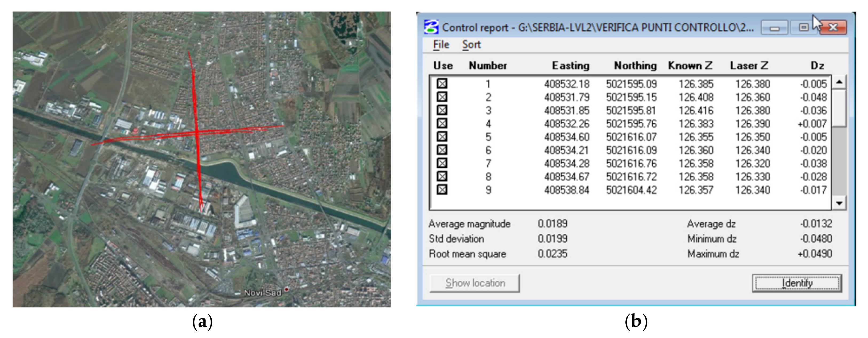Select Northing value 5021595.81
Screen dimensions: 868x338
[632, 110]
